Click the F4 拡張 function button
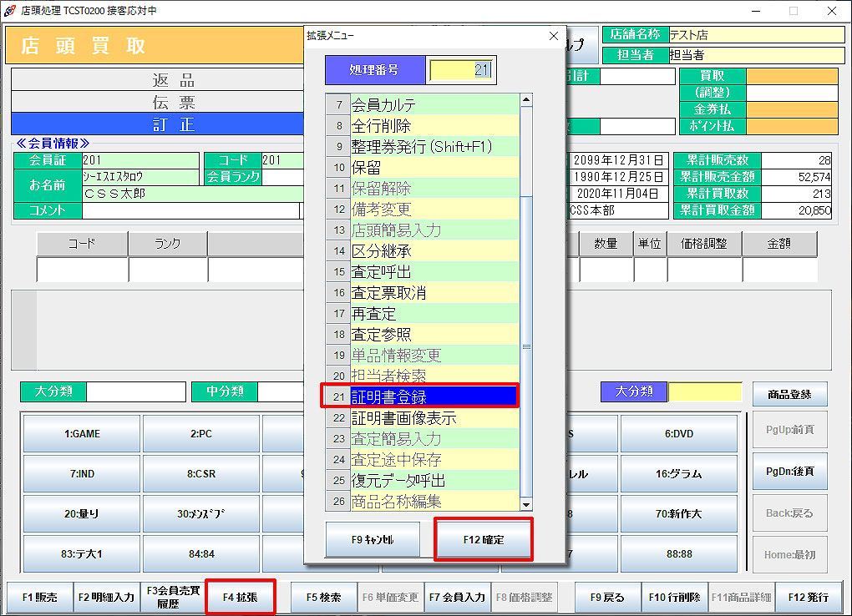The height and width of the screenshot is (616, 852). point(240,598)
